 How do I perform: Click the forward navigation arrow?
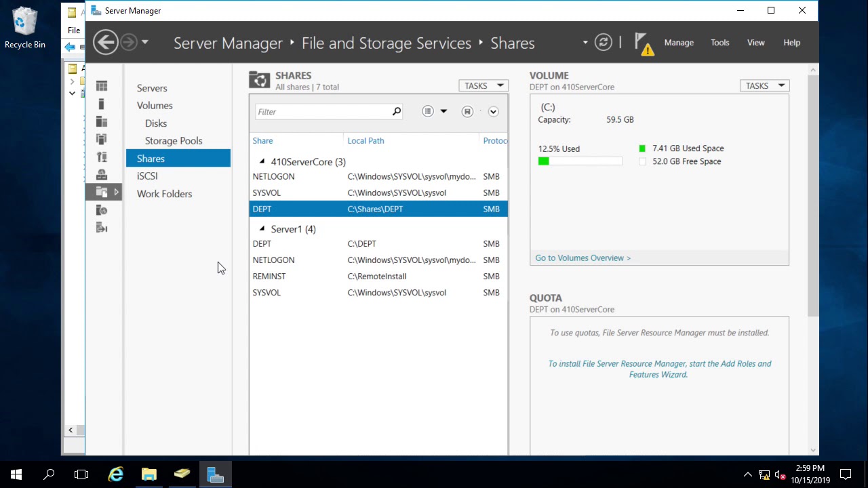click(x=128, y=43)
